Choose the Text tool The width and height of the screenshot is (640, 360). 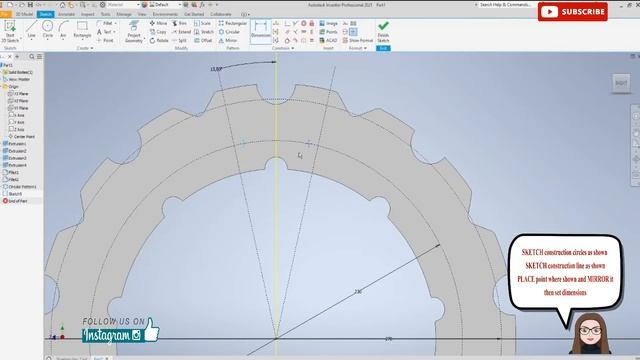point(104,32)
